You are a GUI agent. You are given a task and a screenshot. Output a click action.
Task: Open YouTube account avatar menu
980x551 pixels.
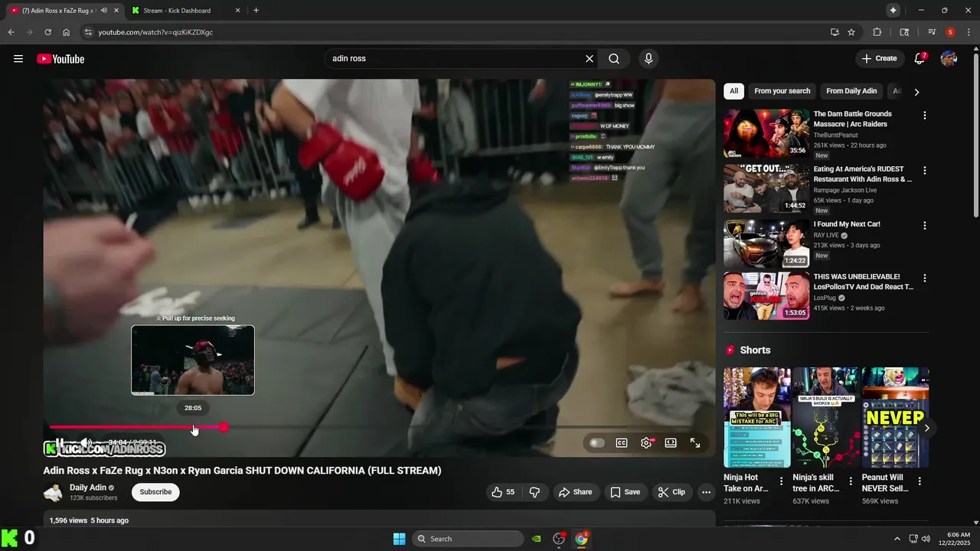[949, 59]
